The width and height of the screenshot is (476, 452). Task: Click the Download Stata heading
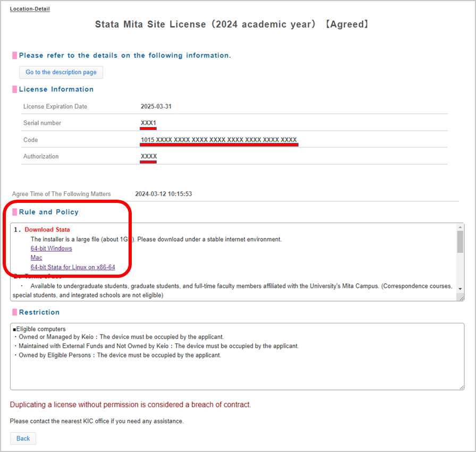coord(47,229)
